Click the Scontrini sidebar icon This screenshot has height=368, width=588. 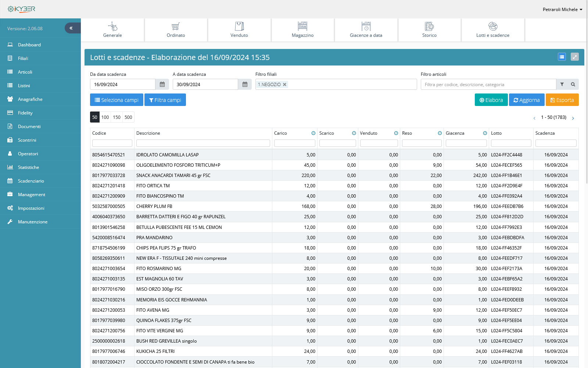(x=10, y=140)
